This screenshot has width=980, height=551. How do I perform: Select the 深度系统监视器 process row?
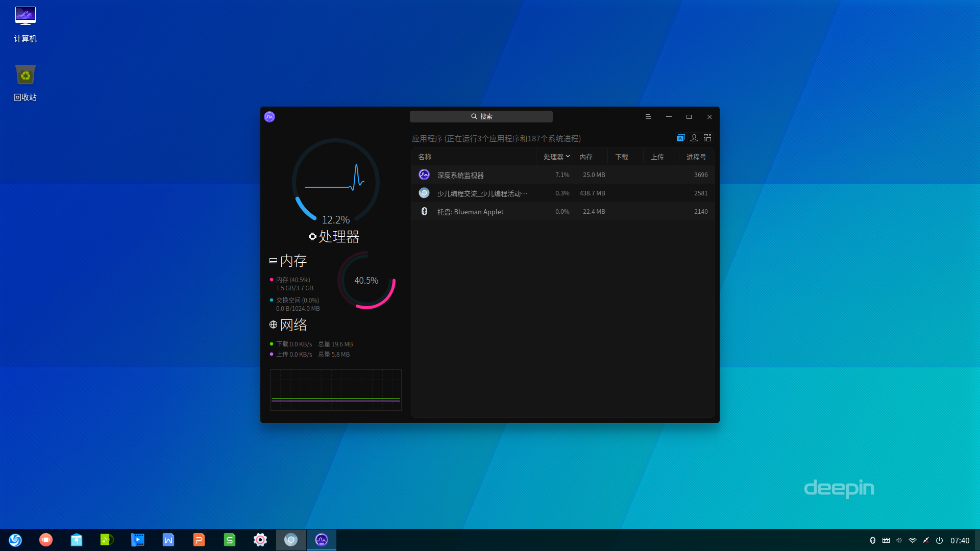click(562, 175)
